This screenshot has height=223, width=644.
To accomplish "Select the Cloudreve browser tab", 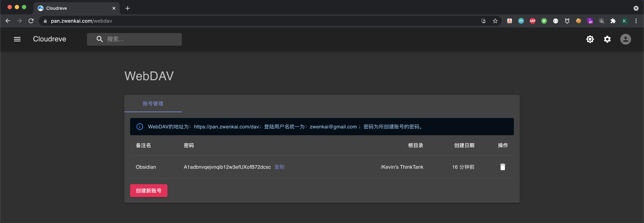I will tap(76, 8).
